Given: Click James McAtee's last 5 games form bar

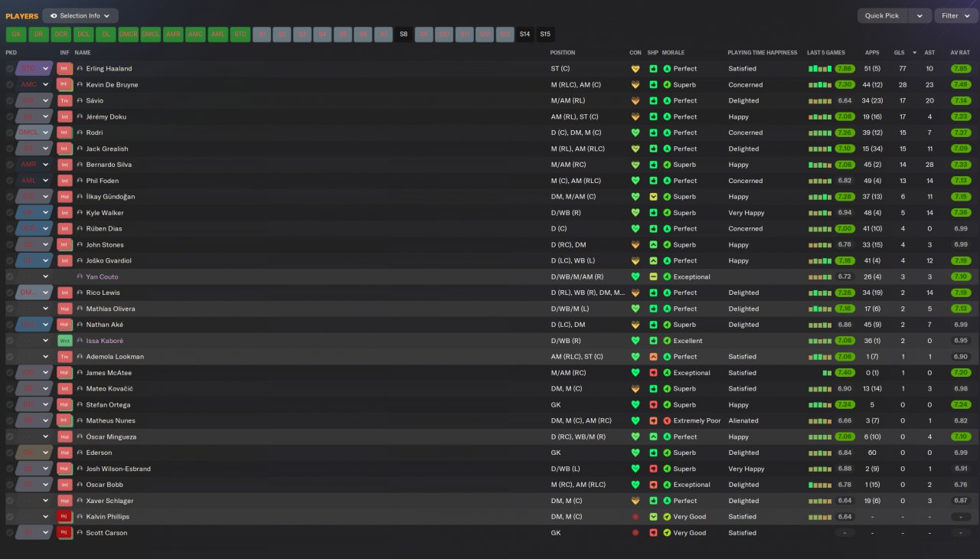Looking at the screenshot, I should 827,373.
